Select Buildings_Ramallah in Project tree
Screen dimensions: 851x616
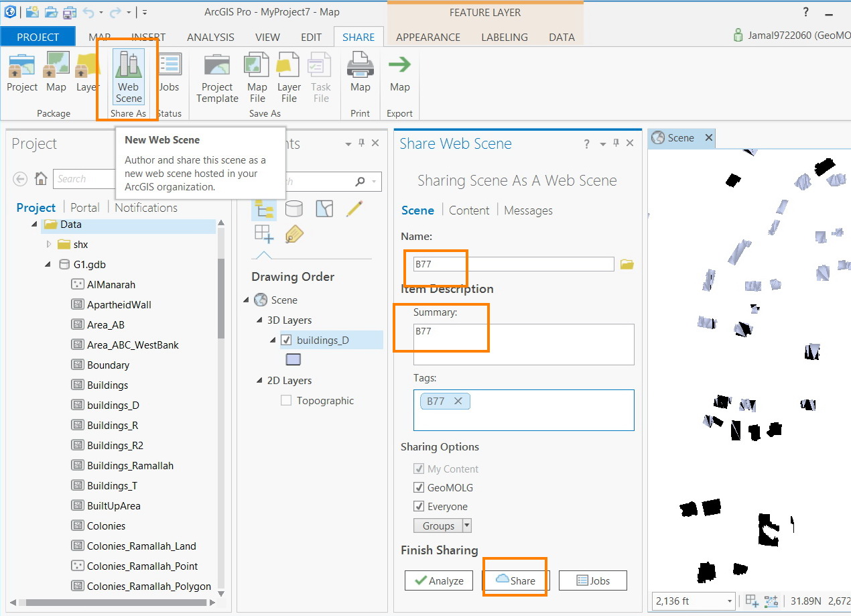[x=130, y=465]
